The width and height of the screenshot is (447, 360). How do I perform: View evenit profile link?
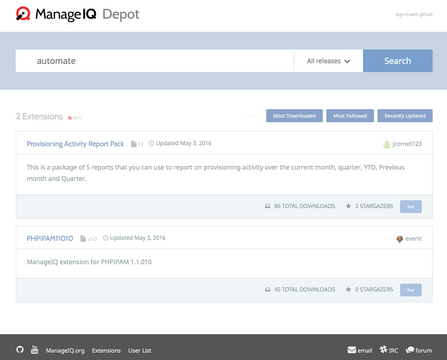(x=413, y=239)
